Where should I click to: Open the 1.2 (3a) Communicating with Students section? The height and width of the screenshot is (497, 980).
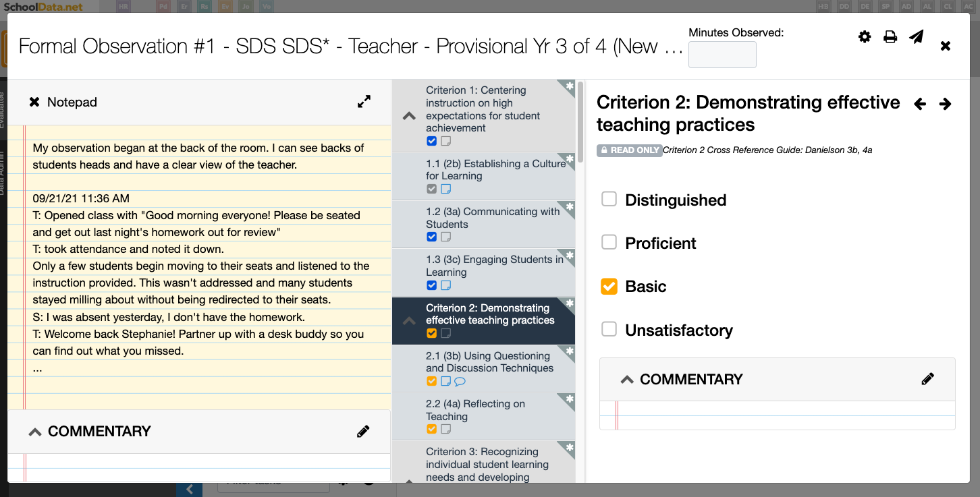tap(491, 218)
